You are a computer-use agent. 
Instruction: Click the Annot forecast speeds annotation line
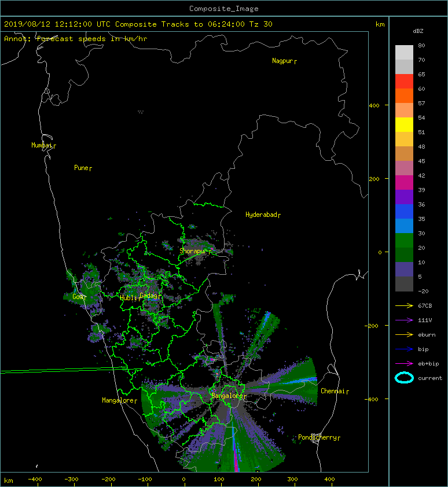(x=76, y=39)
